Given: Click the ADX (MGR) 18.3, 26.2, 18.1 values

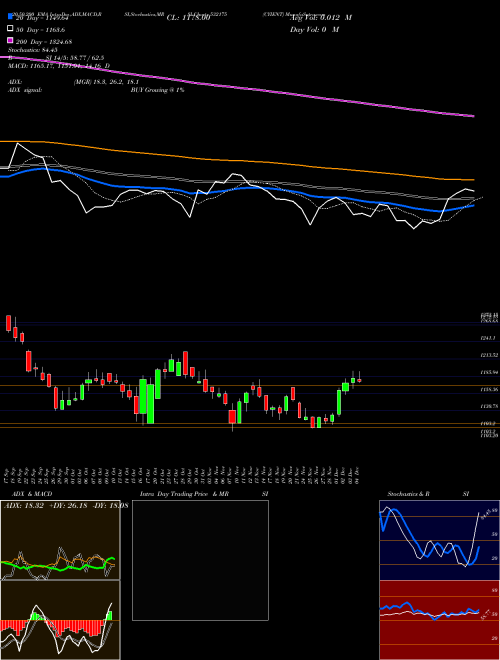Looking at the screenshot, I should pyautogui.click(x=106, y=82).
